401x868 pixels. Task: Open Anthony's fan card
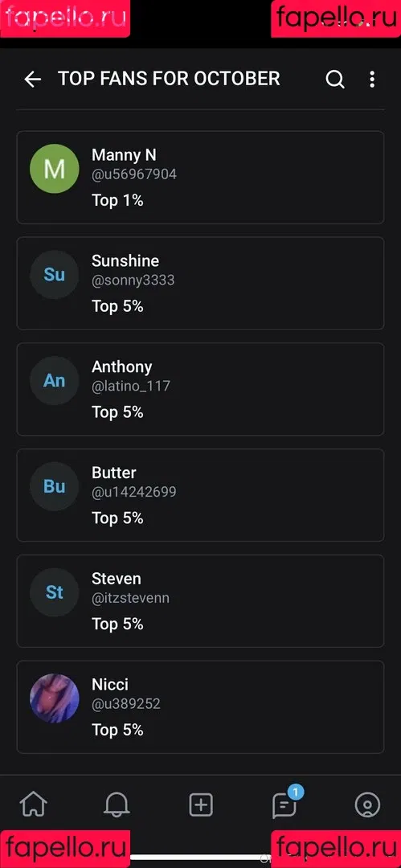pos(201,389)
